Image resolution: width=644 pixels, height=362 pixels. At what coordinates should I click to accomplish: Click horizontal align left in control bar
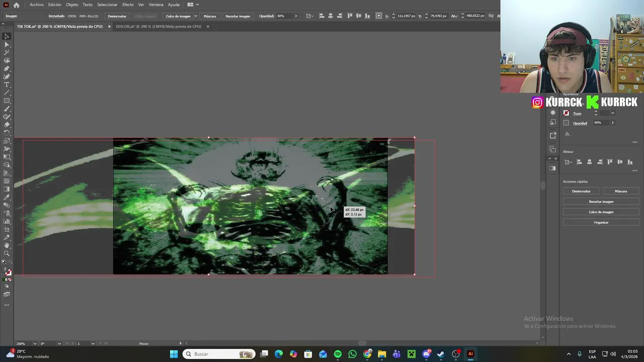pyautogui.click(x=321, y=16)
